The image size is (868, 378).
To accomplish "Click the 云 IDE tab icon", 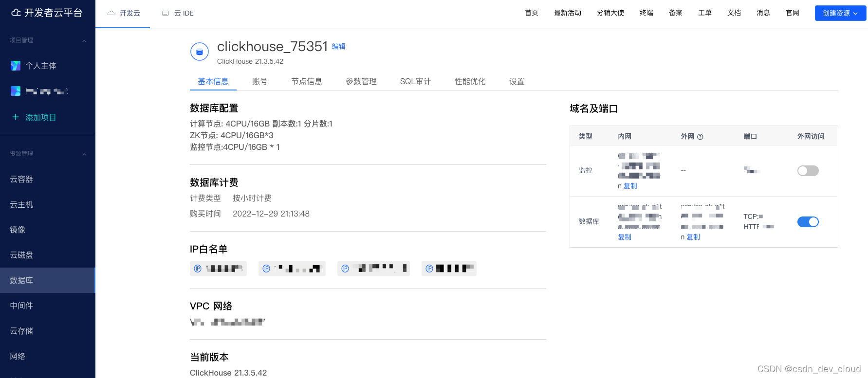I will click(166, 13).
